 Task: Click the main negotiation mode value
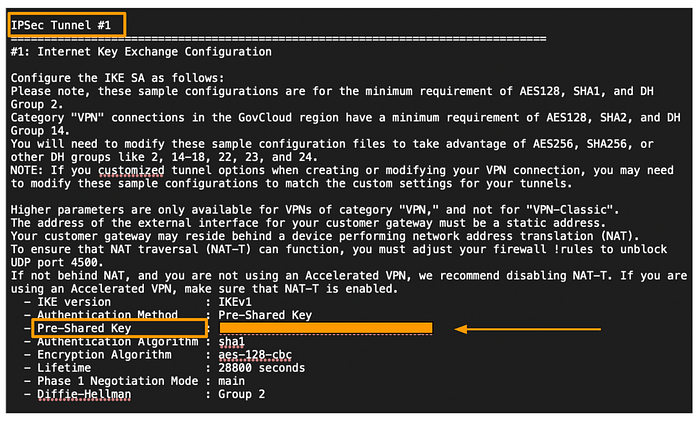click(x=231, y=381)
